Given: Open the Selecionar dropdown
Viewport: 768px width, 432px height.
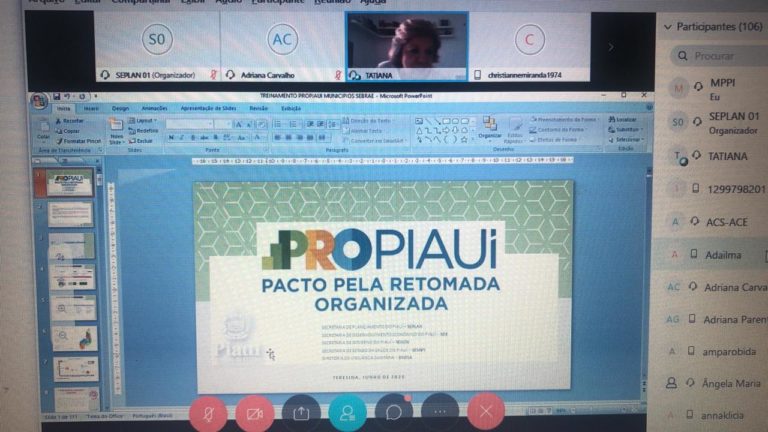Looking at the screenshot, I should coord(626,140).
